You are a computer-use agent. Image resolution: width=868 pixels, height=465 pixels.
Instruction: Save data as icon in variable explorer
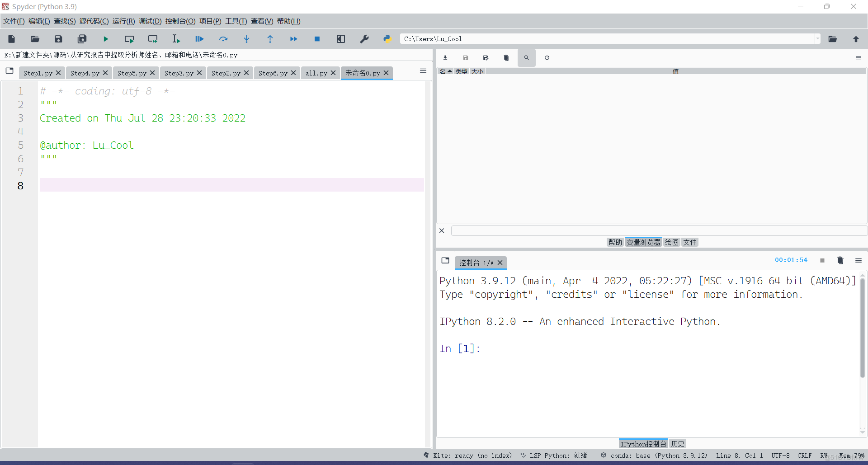click(486, 58)
